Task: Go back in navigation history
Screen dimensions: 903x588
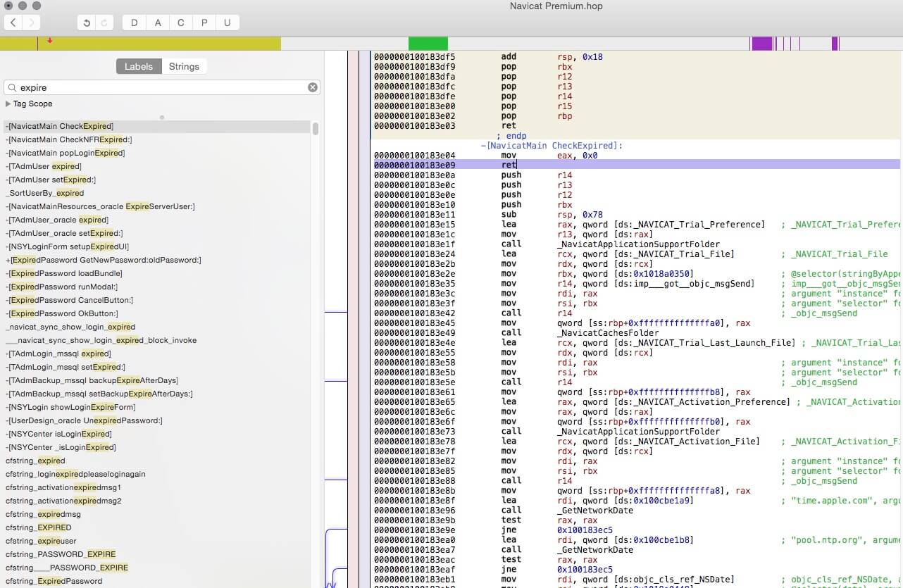Action: [13, 23]
